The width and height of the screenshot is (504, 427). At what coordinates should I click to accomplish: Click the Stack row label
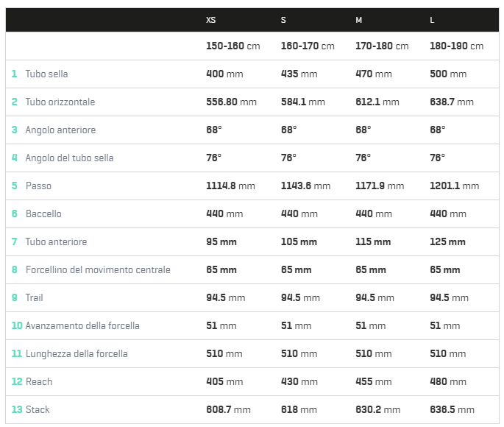[x=38, y=410]
